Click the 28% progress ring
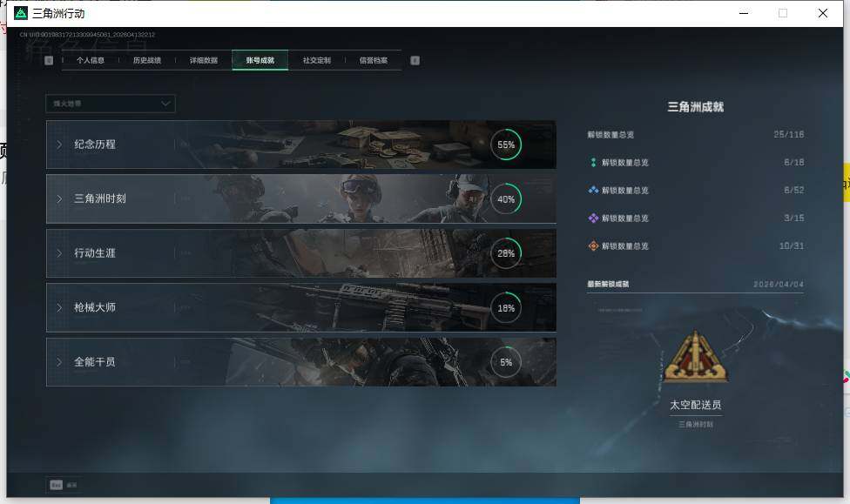Screen dimensions: 850x504 [506, 253]
